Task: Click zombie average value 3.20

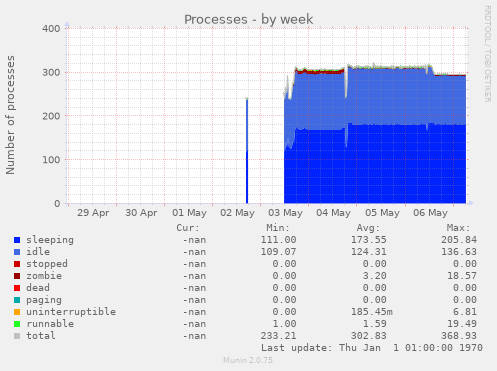Action: (x=375, y=276)
